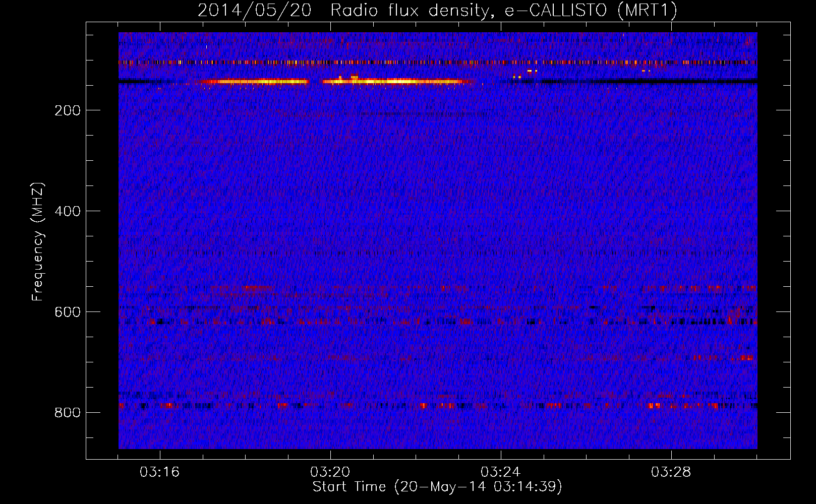Click the '600' frequency tick label
816x504 pixels.
[x=68, y=312]
